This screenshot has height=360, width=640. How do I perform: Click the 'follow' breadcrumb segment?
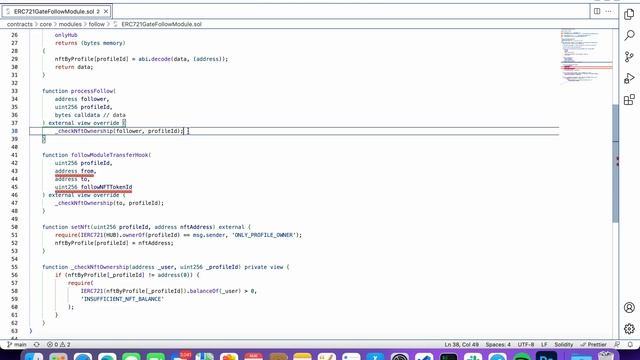[x=97, y=24]
